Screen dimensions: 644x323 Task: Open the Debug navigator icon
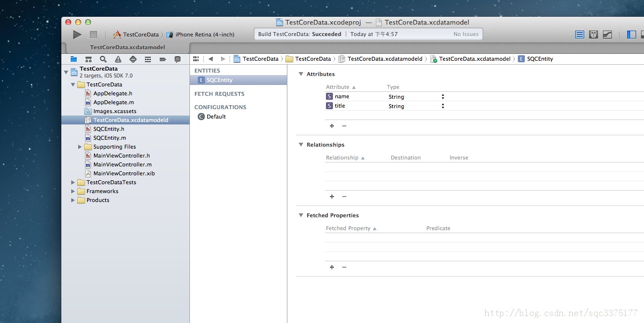147,59
